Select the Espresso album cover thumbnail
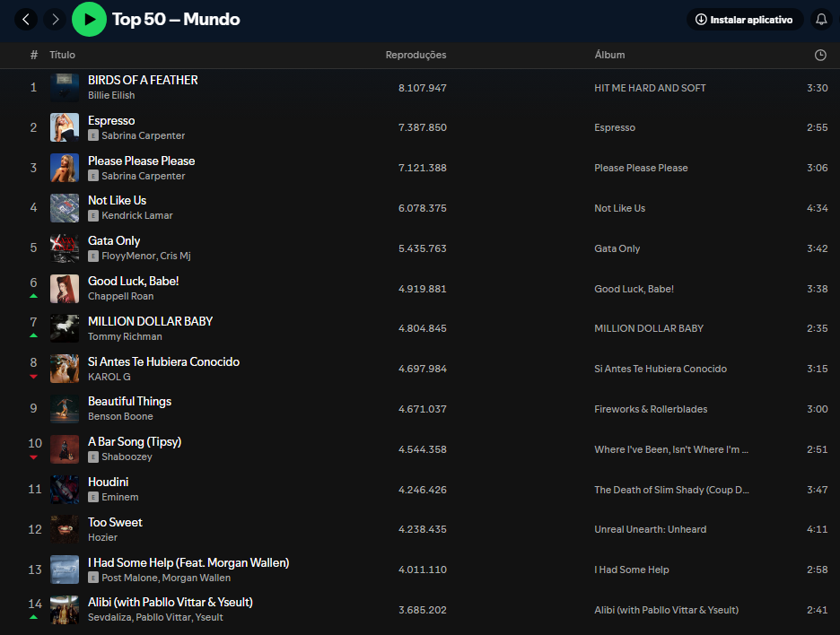The width and height of the screenshot is (840, 635). coord(65,127)
